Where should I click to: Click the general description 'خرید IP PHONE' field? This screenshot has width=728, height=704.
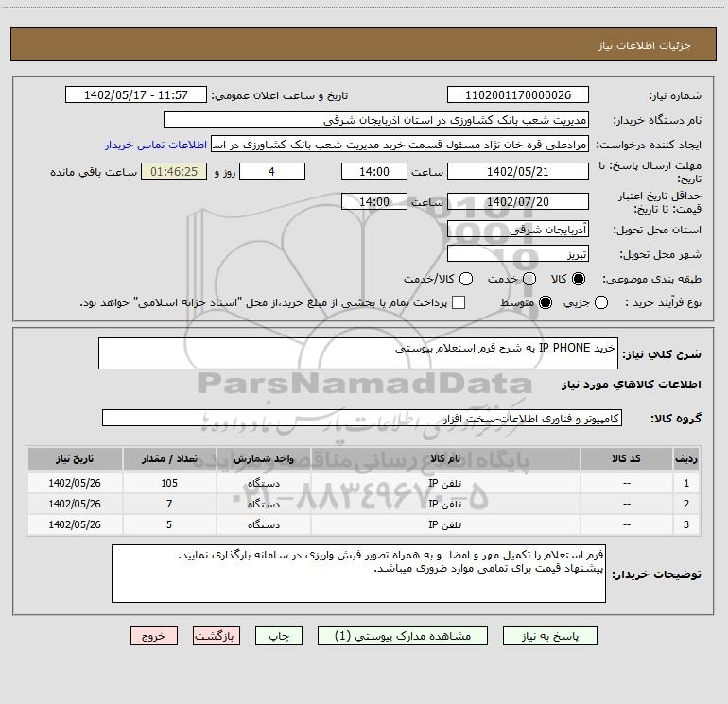pyautogui.click(x=358, y=353)
